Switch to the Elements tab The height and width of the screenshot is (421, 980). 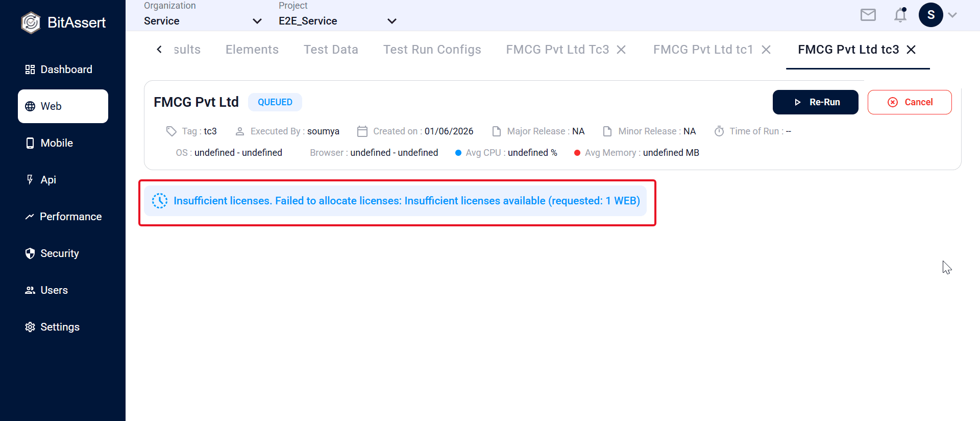tap(252, 50)
